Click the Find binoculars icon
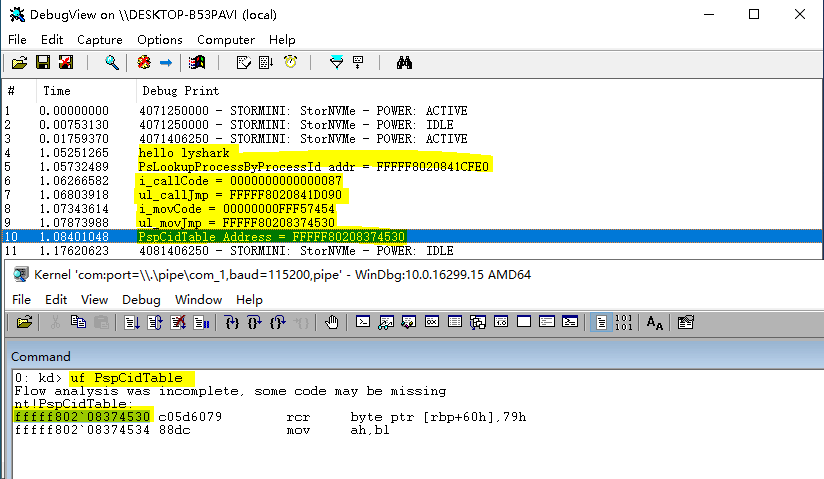Image resolution: width=824 pixels, height=479 pixels. (x=404, y=63)
